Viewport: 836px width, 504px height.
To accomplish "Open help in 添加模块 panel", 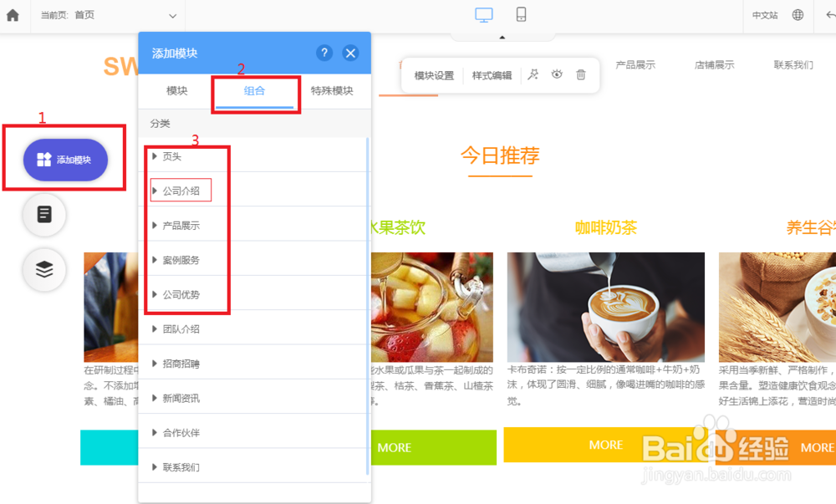I will (324, 53).
